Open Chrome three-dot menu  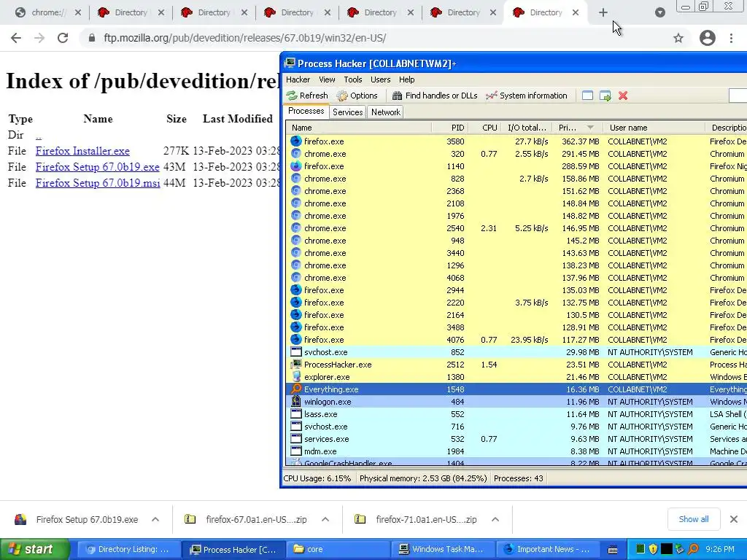[x=731, y=38]
